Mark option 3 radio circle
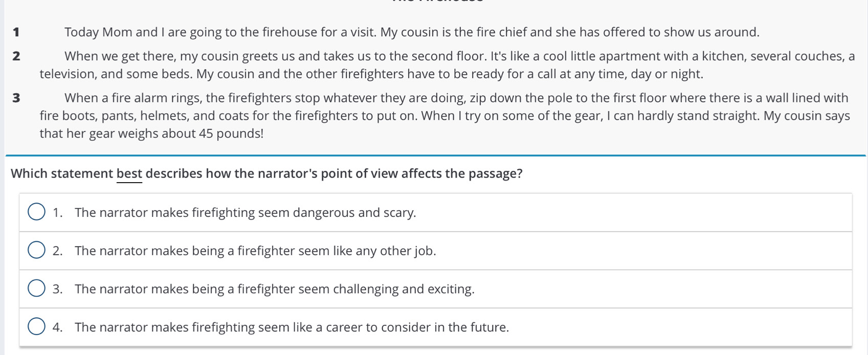The height and width of the screenshot is (355, 868). (x=36, y=289)
